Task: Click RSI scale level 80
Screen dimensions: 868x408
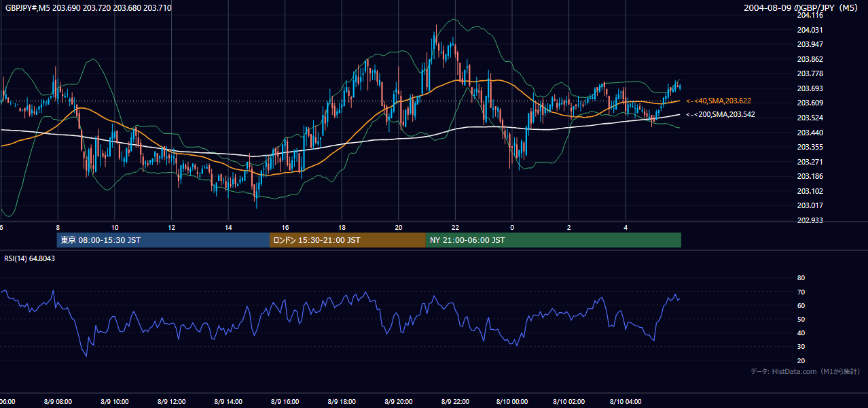Action: [x=801, y=278]
